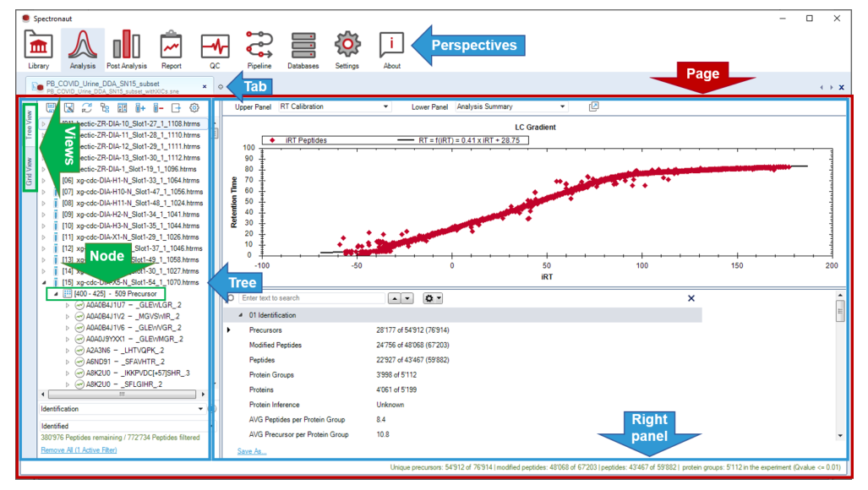Click the save-as disk icon with pencil

pyautogui.click(x=69, y=108)
